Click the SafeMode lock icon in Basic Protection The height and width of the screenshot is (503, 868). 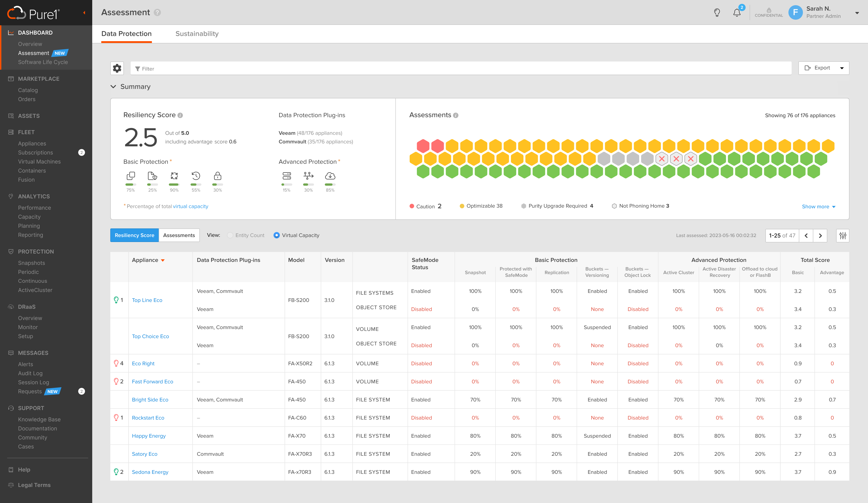pos(217,176)
